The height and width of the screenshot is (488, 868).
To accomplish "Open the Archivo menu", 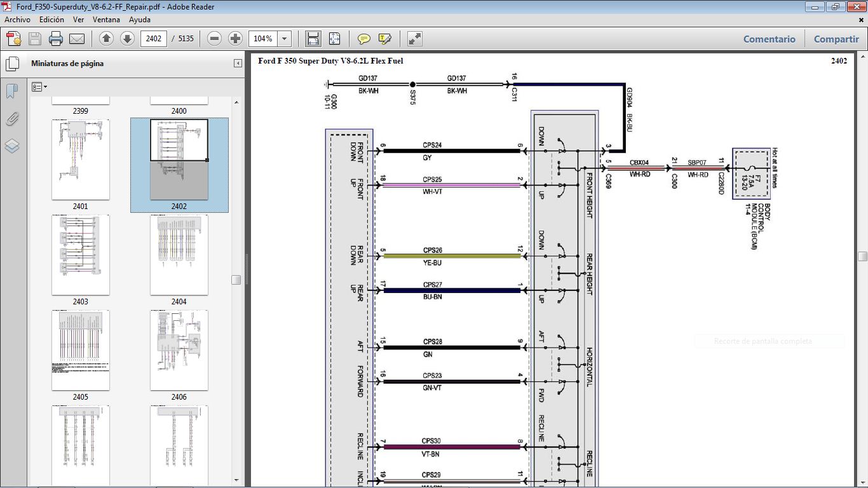I will coord(17,20).
